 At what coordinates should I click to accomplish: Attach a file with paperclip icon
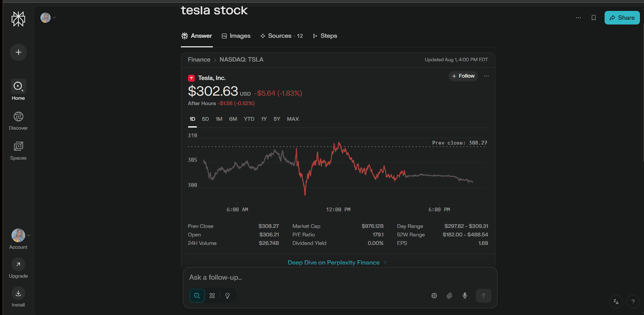point(450,296)
